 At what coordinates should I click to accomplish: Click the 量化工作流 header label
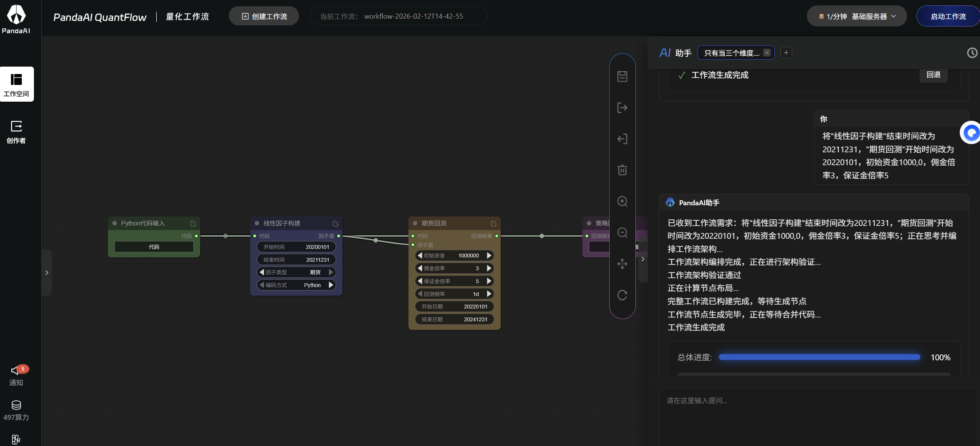188,17
